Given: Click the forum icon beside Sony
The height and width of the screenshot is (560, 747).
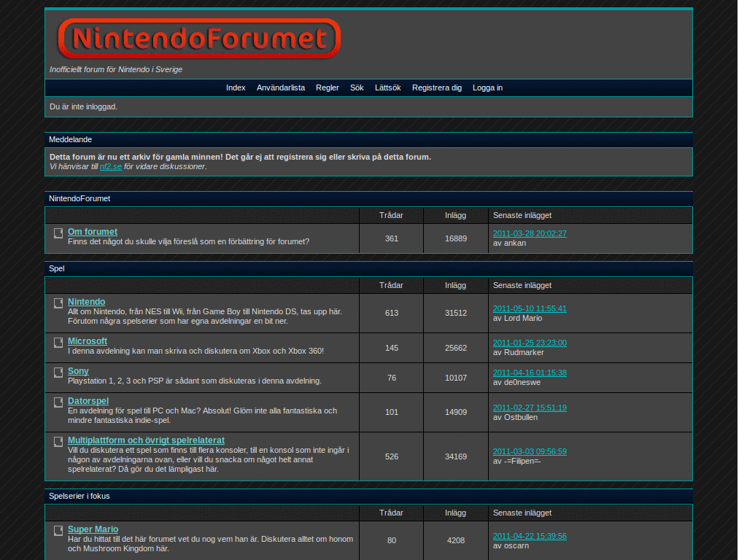Looking at the screenshot, I should [58, 373].
